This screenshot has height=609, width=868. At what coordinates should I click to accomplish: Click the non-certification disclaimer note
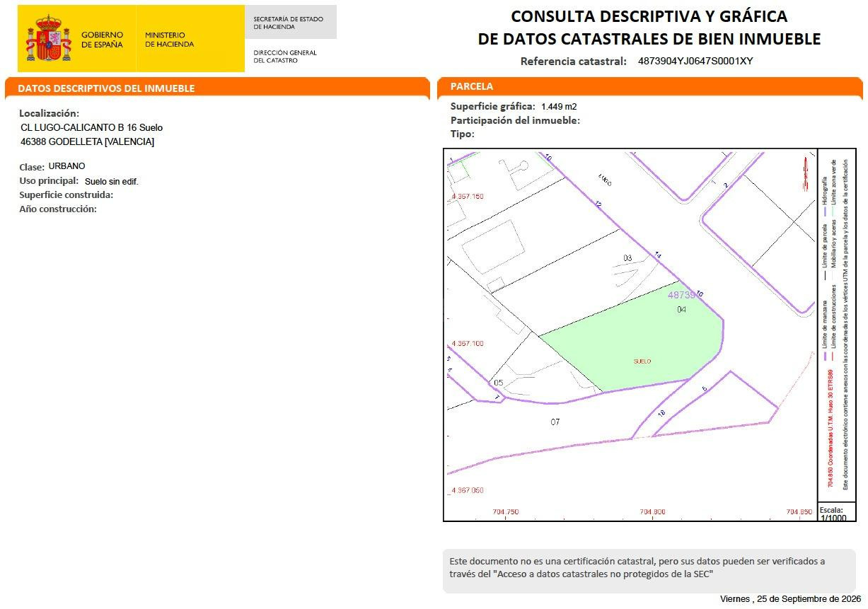649,572
